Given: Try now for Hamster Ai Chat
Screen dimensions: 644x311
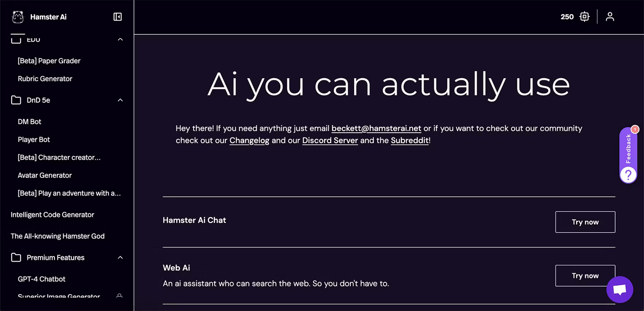Looking at the screenshot, I should pos(585,222).
